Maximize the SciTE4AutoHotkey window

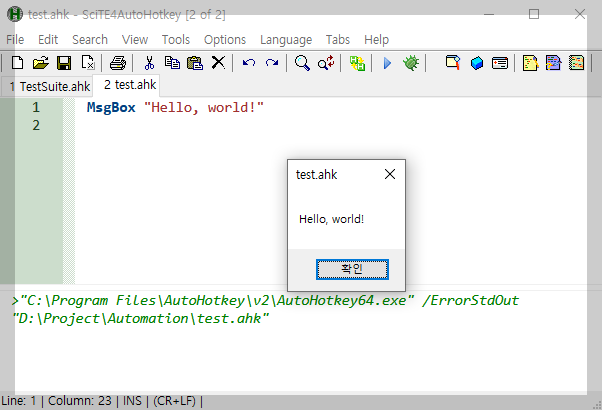point(534,14)
